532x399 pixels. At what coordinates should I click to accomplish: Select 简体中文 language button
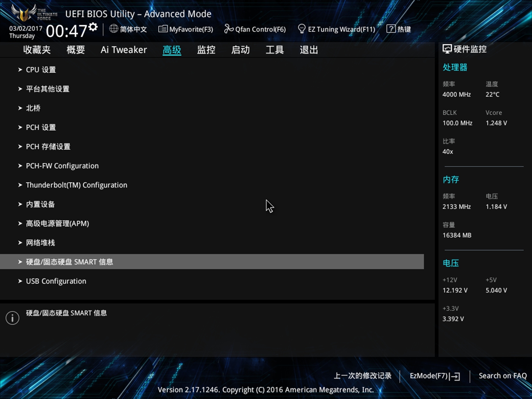pyautogui.click(x=133, y=29)
